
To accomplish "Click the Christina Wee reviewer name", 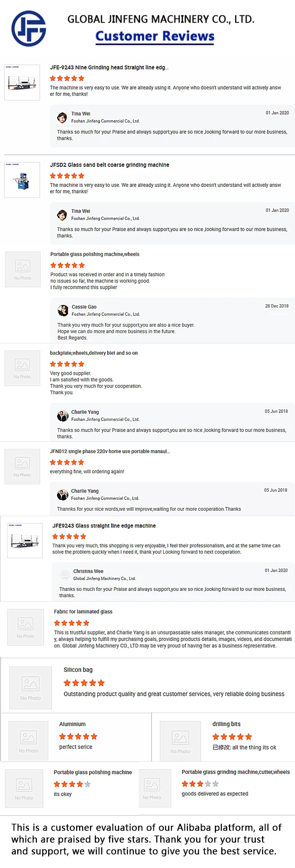I will pos(88,571).
